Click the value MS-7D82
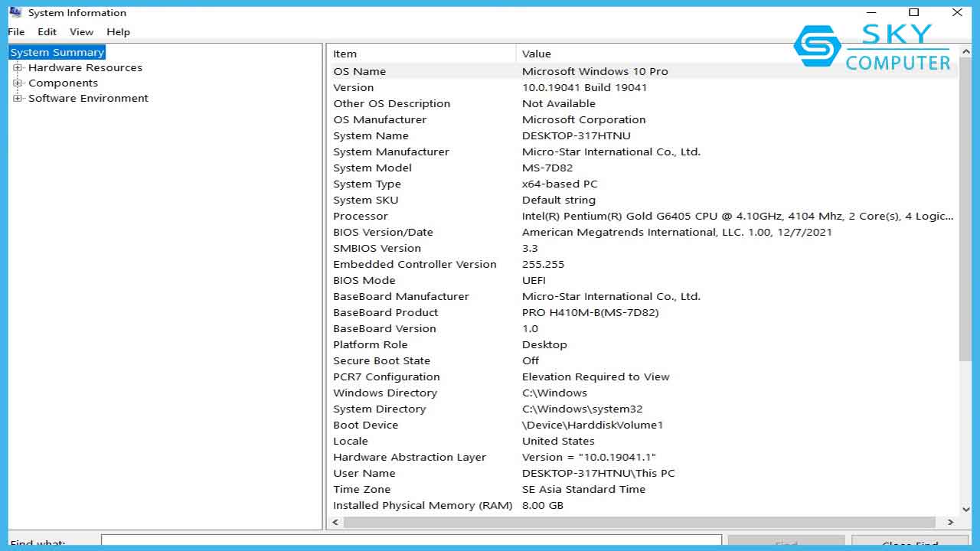980x551 pixels. tap(547, 168)
